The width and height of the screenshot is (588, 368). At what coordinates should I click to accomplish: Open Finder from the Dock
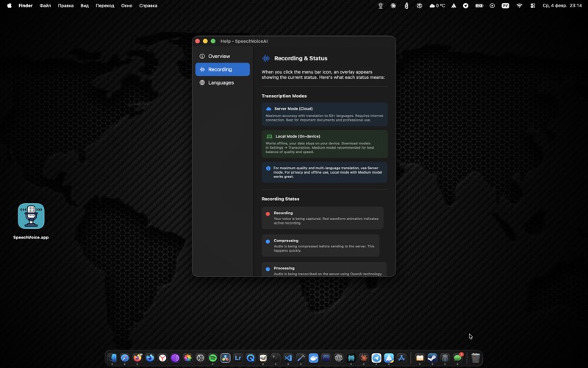[112, 358]
